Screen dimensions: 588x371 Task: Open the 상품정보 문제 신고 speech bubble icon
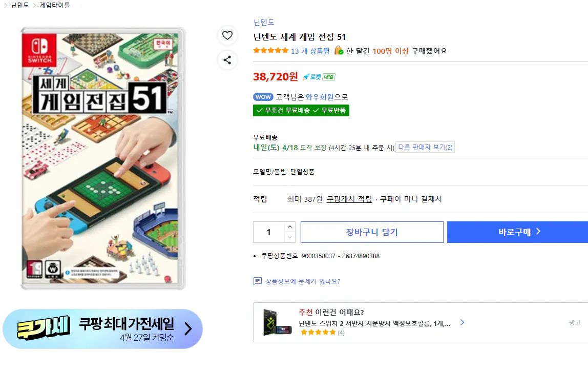(257, 281)
